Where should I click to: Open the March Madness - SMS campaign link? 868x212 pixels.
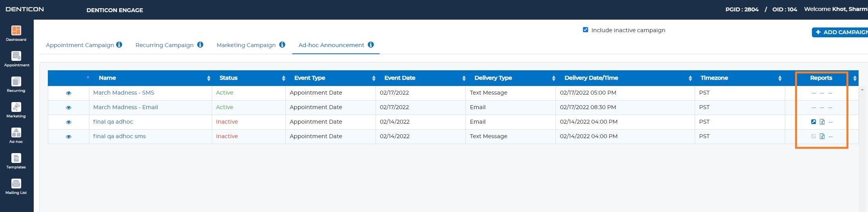[x=123, y=93]
